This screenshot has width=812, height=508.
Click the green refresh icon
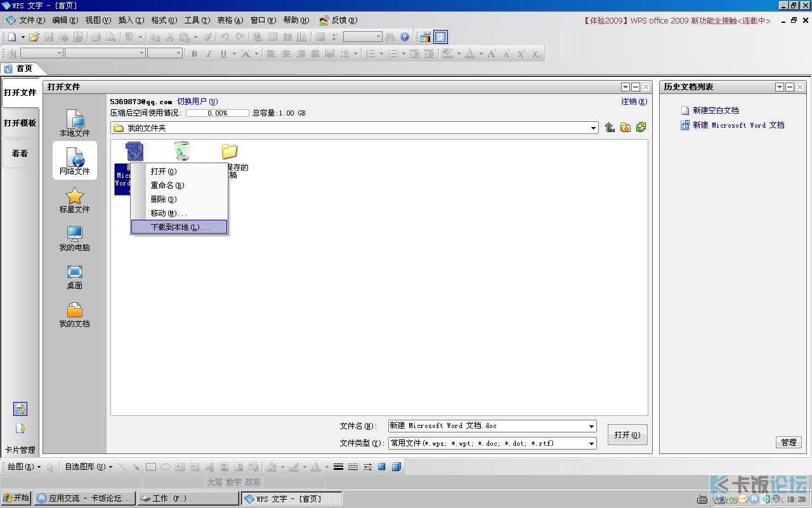[x=641, y=128]
